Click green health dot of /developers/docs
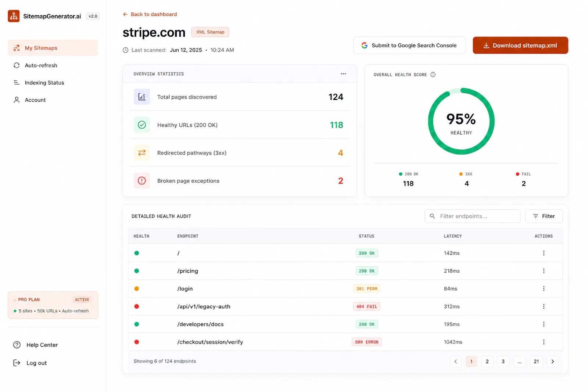Screen dimensions: 588x392 (137, 324)
